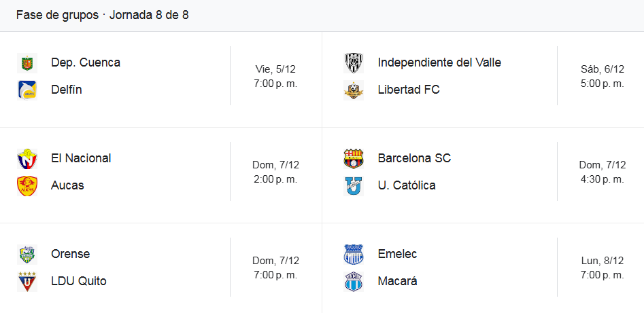The height and width of the screenshot is (313, 644).
Task: Open match scheduled Sáb, 6/12 5:00 p. m.
Action: pos(603,76)
